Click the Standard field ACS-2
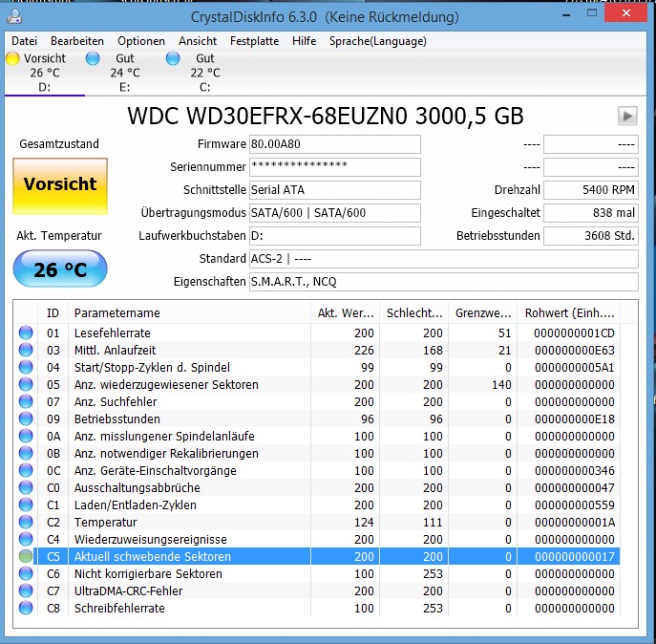Image resolution: width=656 pixels, height=644 pixels. [x=444, y=259]
